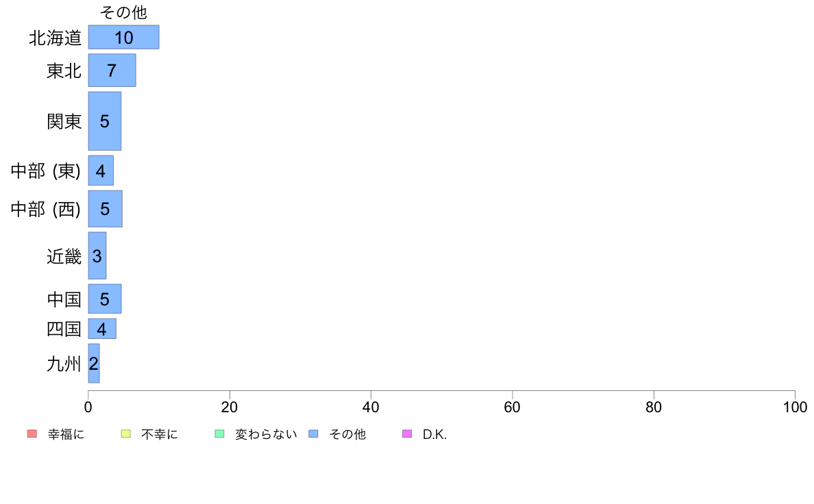
Task: Select the 東北 bar showing 7
Action: pos(112,70)
